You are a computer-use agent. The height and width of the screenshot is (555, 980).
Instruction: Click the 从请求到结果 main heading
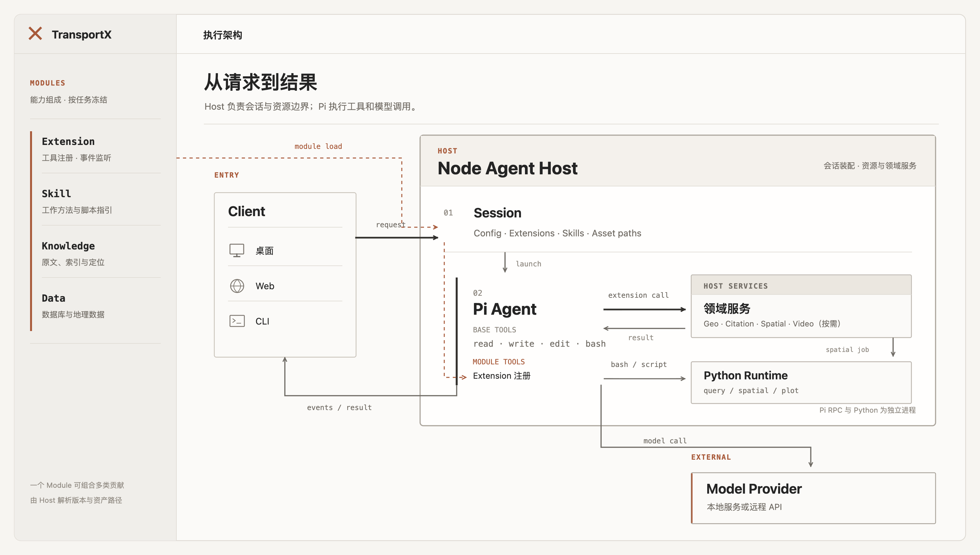click(260, 82)
